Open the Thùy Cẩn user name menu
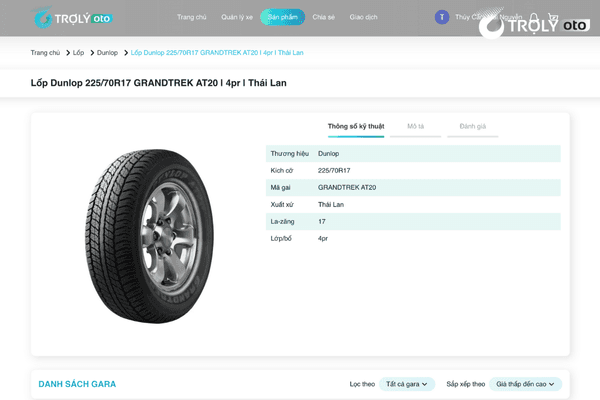 point(488,17)
